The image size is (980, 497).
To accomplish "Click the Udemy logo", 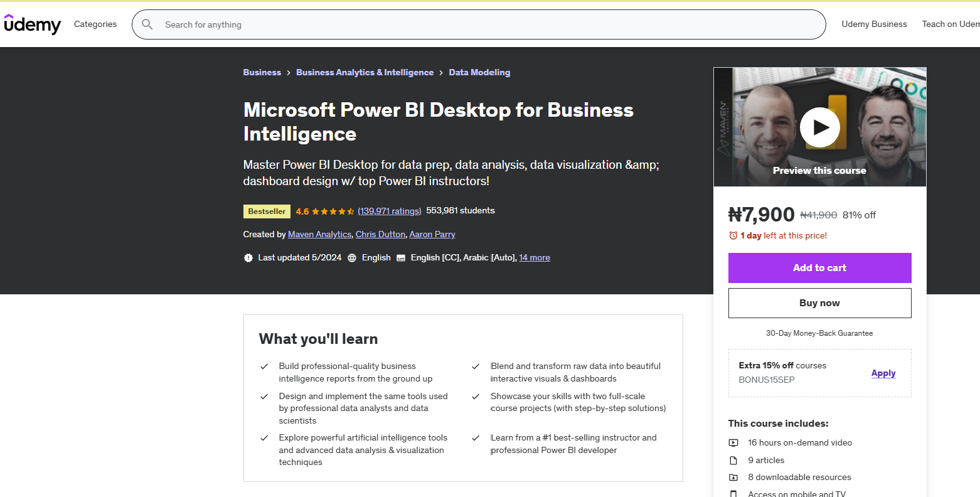I will (x=32, y=24).
